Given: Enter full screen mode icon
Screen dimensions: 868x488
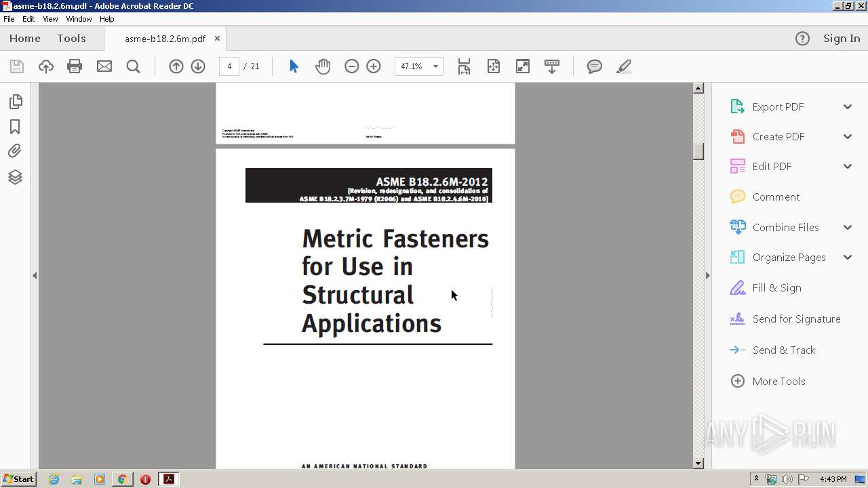Looking at the screenshot, I should tap(523, 66).
